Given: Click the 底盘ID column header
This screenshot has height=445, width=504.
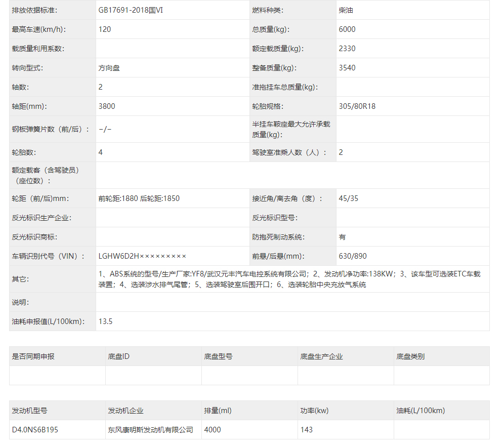Looking at the screenshot, I should coord(119,356).
